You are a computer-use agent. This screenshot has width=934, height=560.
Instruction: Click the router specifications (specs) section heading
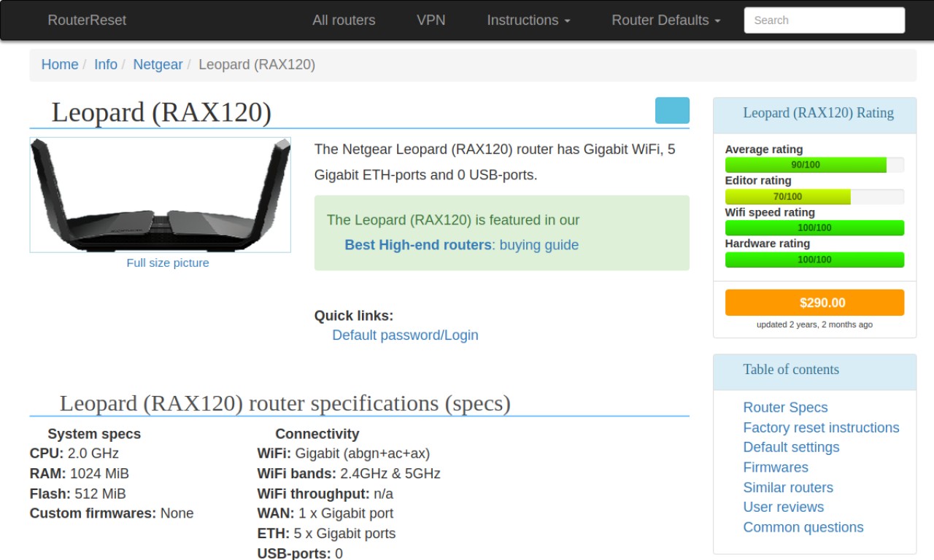pos(285,403)
